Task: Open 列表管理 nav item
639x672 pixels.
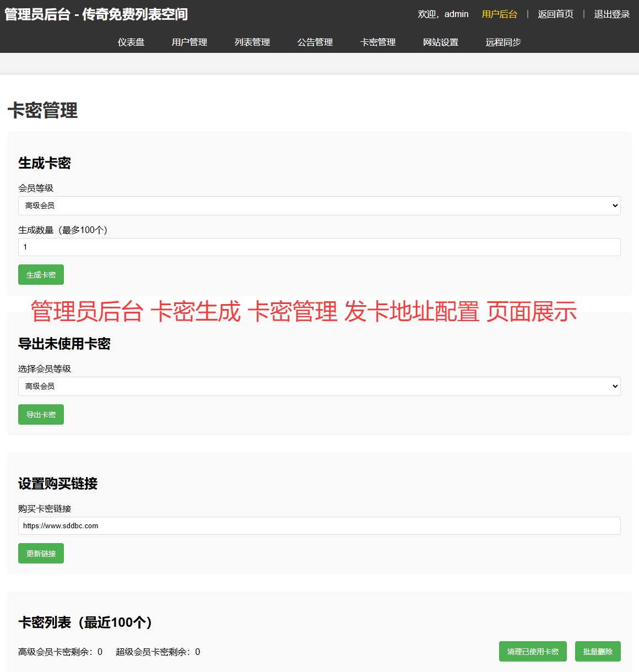Action: pyautogui.click(x=252, y=42)
